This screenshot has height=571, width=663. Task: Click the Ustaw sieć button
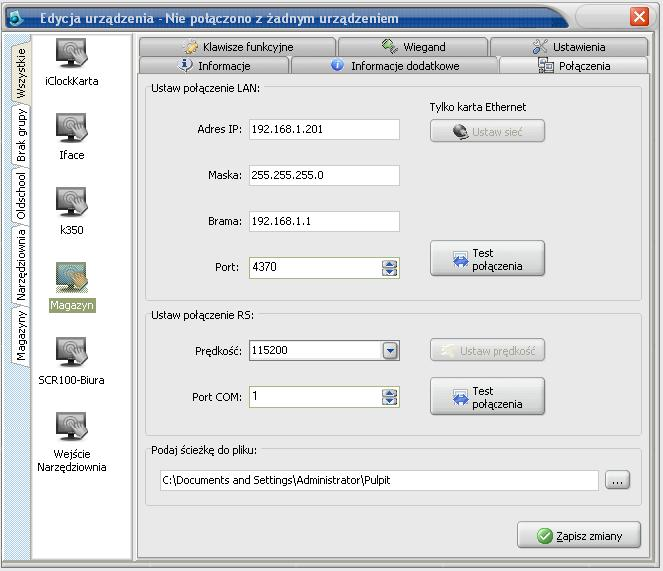point(487,132)
